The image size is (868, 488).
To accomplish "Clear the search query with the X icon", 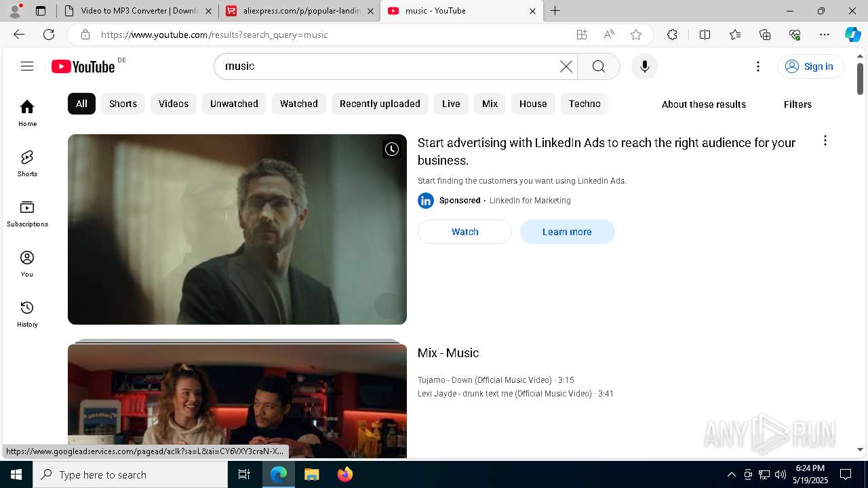I will (x=566, y=66).
